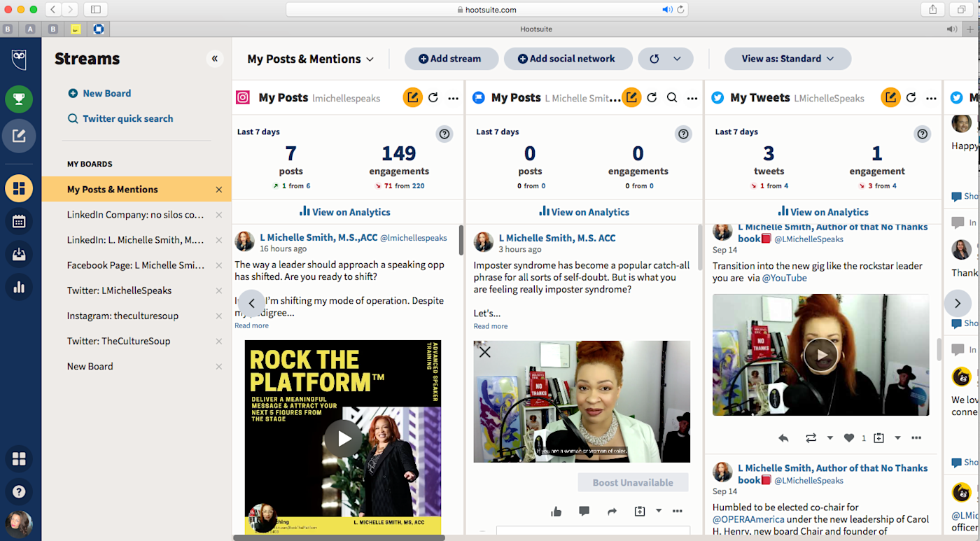View on Analytics for Instagram stream
This screenshot has height=541, width=980.
345,211
